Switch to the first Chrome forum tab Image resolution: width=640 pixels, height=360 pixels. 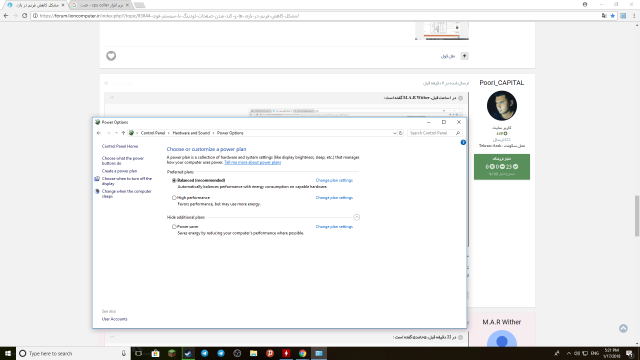pyautogui.click(x=36, y=5)
